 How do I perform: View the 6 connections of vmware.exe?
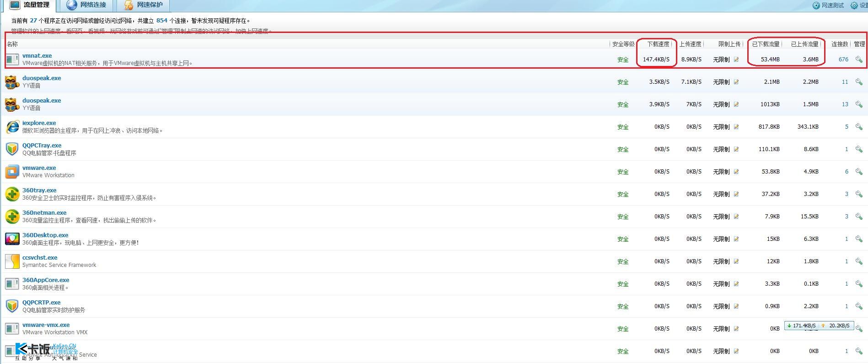click(847, 172)
